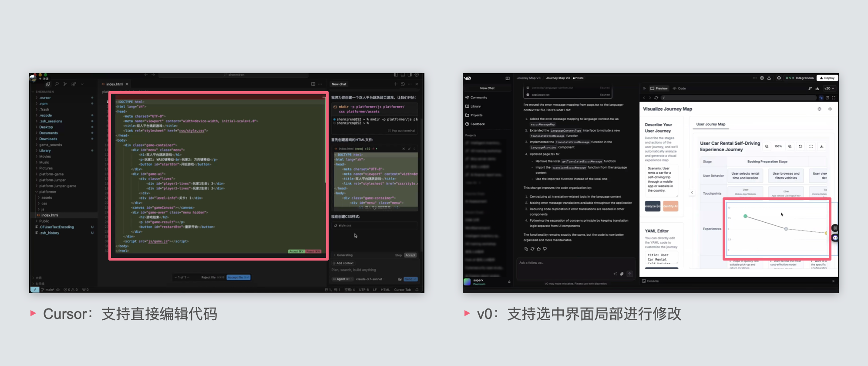Open the Search icon in Cursor's sidebar
Screen dimensions: 868x366
coord(57,84)
